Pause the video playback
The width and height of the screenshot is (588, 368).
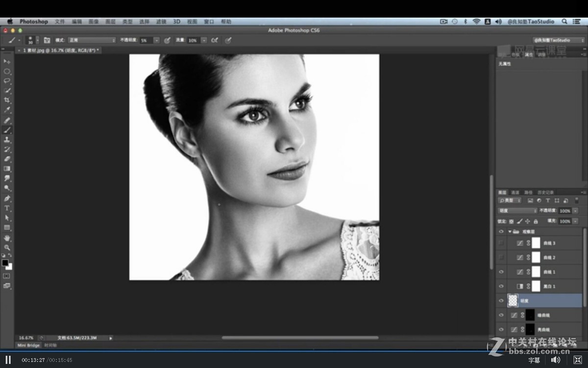[8, 360]
